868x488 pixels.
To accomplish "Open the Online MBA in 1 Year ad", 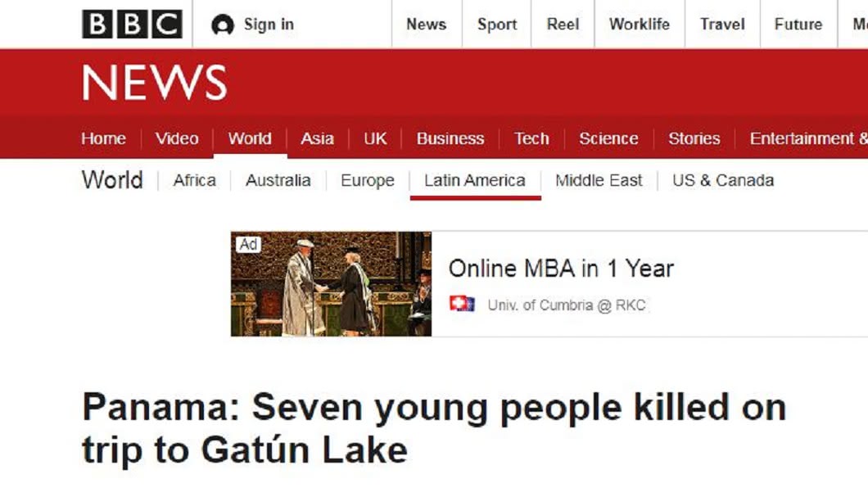I will pyautogui.click(x=561, y=269).
